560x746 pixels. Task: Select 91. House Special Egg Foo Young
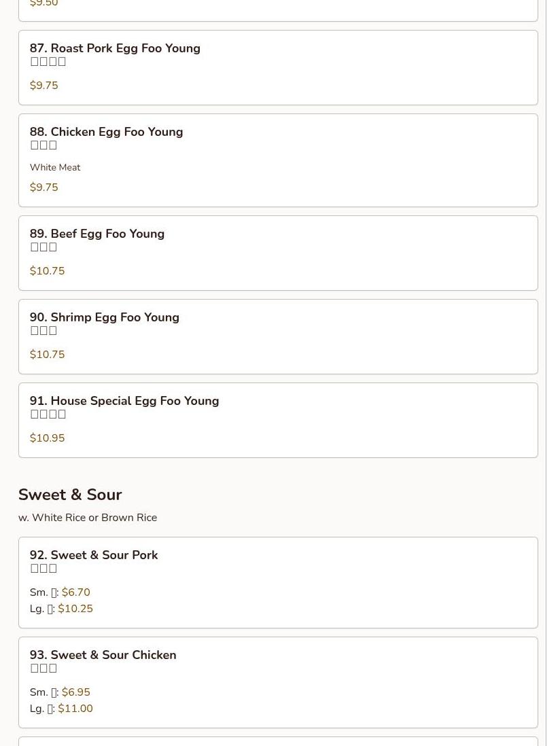(x=124, y=401)
